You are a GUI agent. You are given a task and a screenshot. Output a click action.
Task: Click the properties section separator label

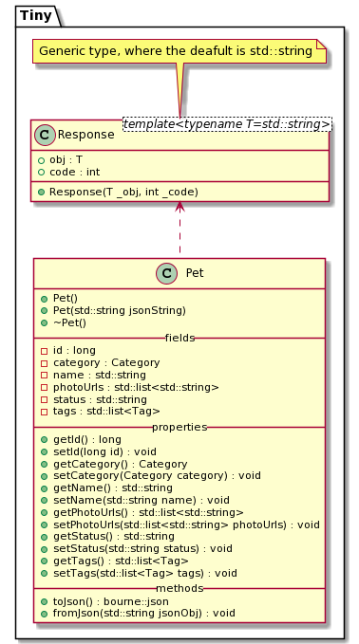click(179, 427)
